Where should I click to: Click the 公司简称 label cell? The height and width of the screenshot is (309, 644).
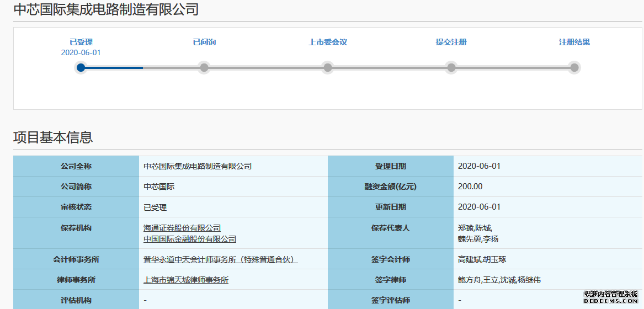pyautogui.click(x=76, y=187)
